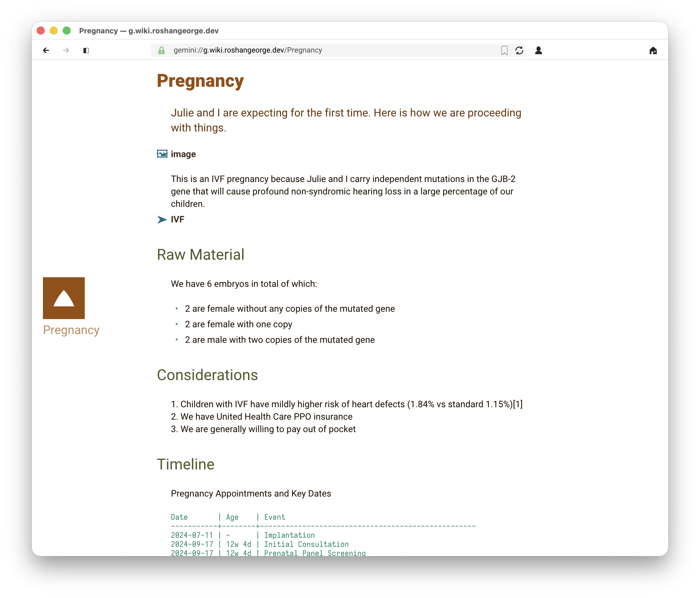
Task: Click the green lock certificate icon
Action: 162,50
